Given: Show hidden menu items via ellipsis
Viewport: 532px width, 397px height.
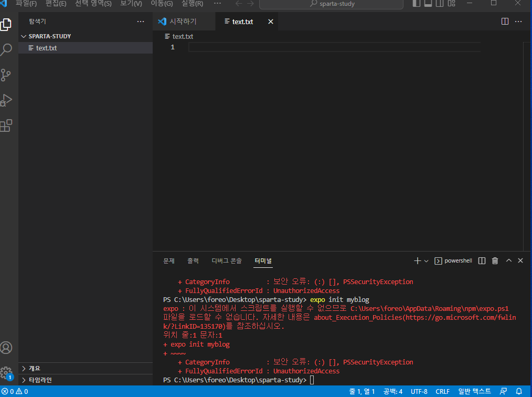Looking at the screenshot, I should [x=218, y=3].
